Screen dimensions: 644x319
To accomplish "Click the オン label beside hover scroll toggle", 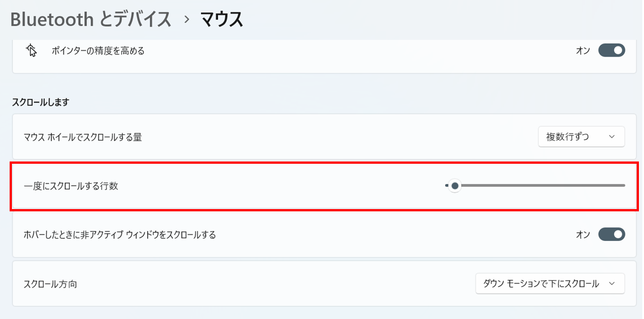I will pos(583,235).
